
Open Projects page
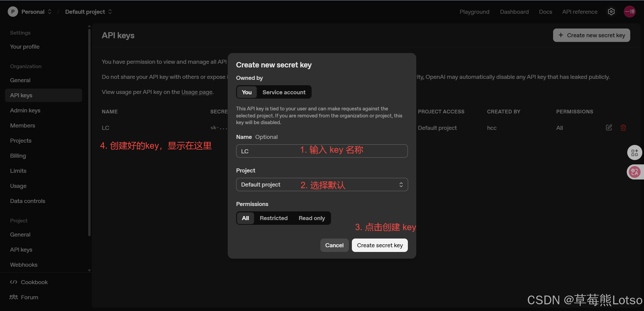[21, 141]
